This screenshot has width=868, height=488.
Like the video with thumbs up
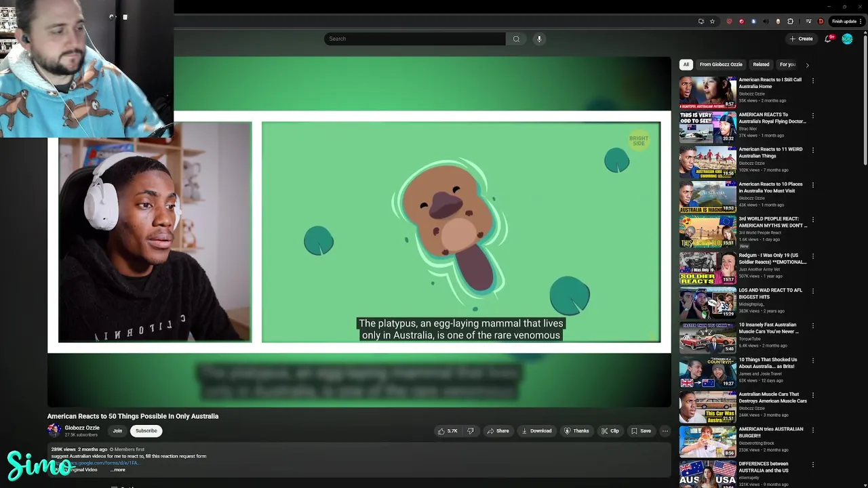(x=448, y=431)
